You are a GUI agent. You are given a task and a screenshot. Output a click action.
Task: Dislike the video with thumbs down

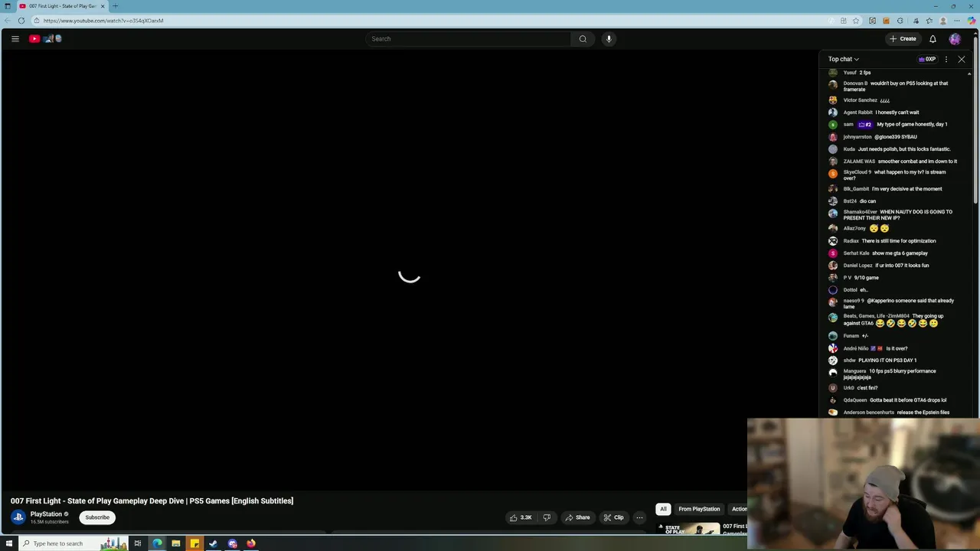(x=547, y=517)
